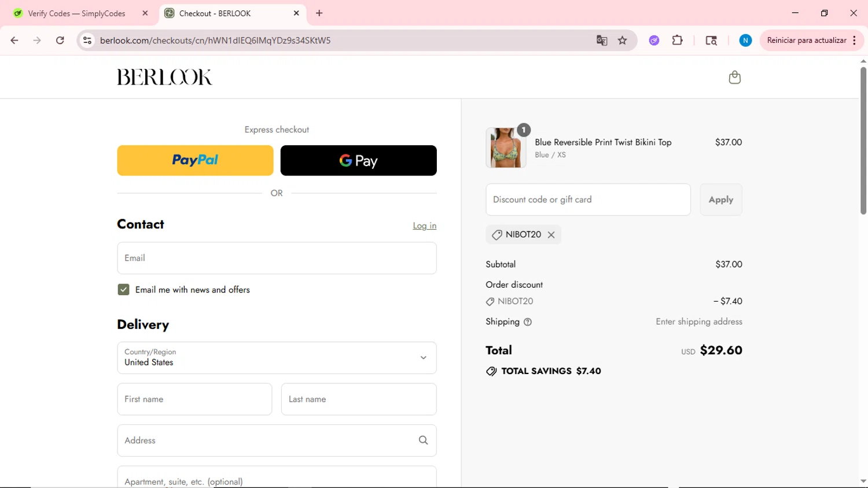Click the TOTAL SAVINGS $7.40 text

(551, 371)
